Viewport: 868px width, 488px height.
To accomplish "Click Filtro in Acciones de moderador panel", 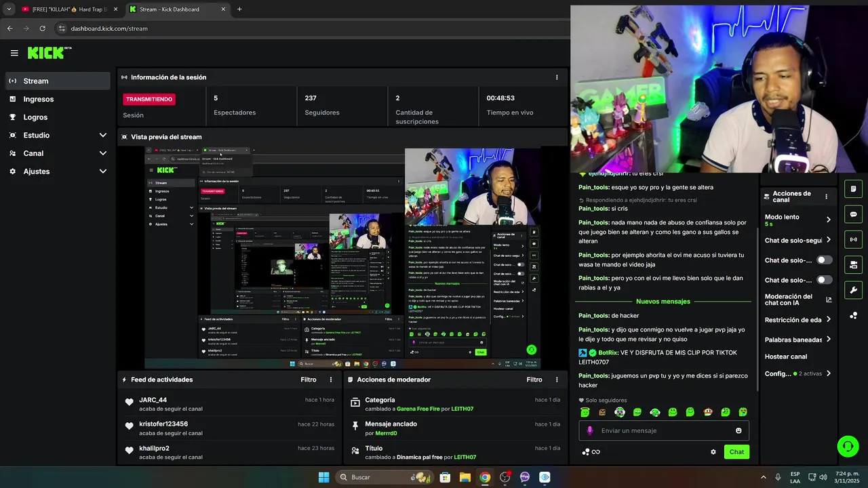I will 534,380.
